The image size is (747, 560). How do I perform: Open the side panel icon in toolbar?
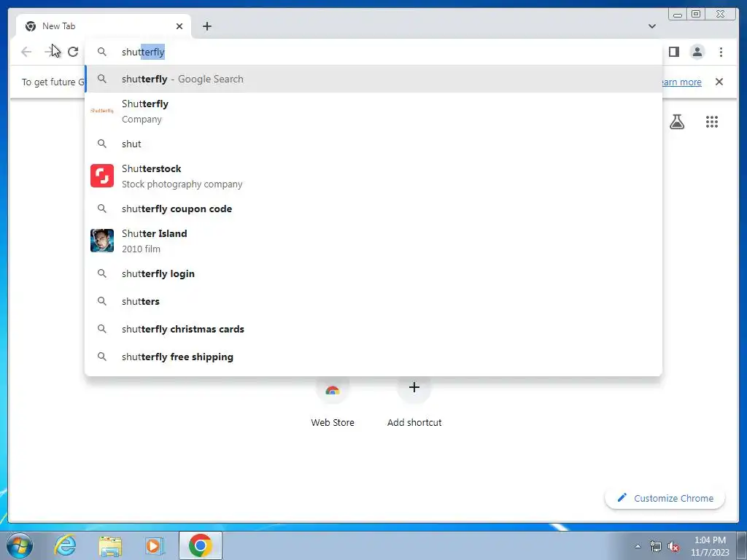click(673, 52)
